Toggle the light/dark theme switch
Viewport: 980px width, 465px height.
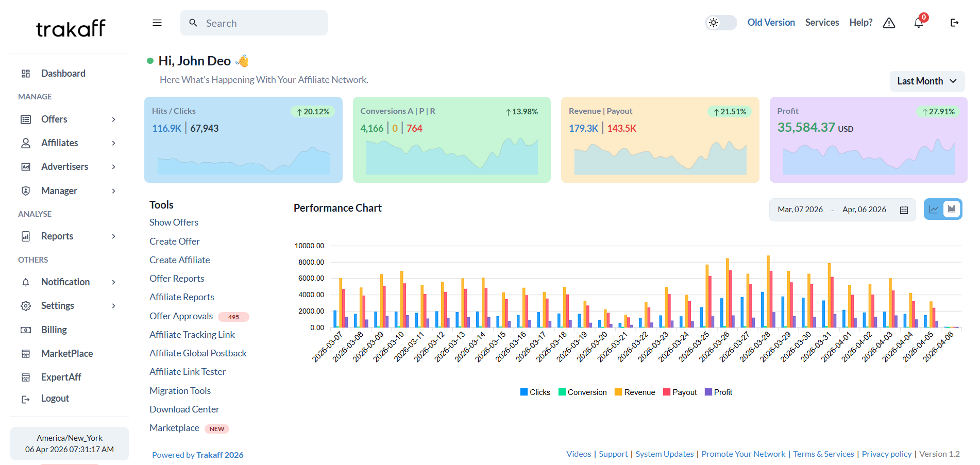[720, 23]
